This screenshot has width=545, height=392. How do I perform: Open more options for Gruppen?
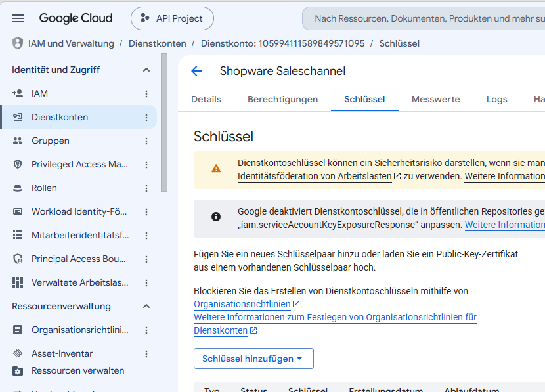(146, 141)
